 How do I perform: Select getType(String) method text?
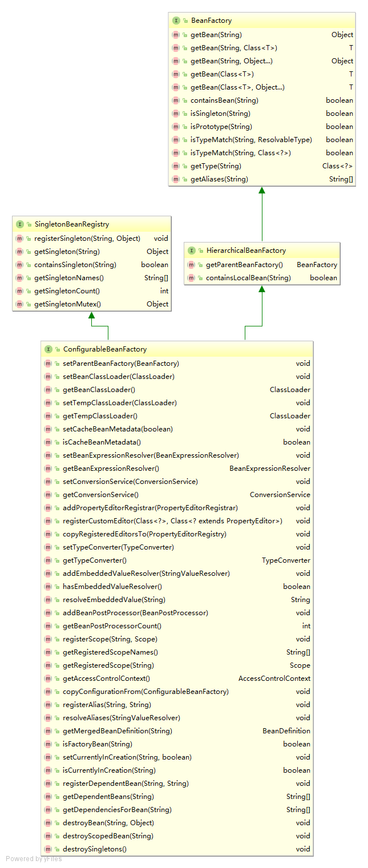pyautogui.click(x=216, y=166)
